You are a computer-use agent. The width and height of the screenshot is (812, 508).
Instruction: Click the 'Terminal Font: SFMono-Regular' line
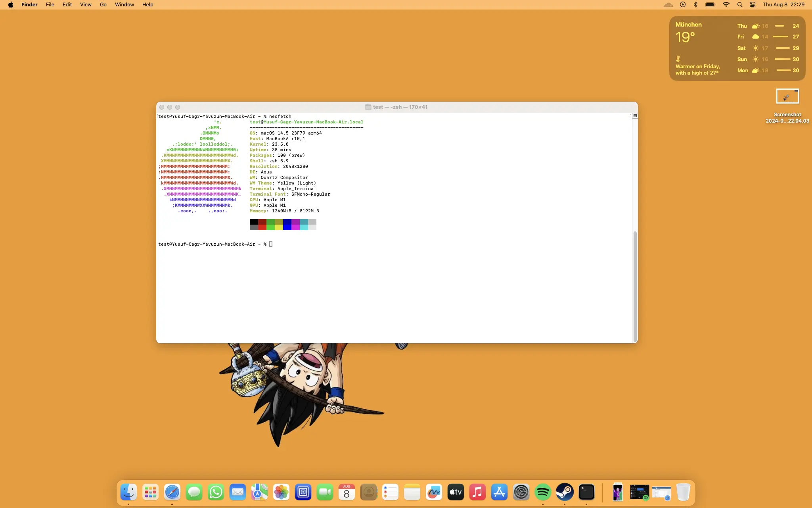coord(289,194)
